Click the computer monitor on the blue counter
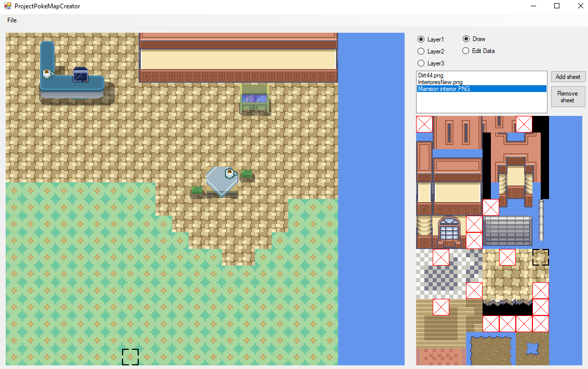 click(81, 74)
